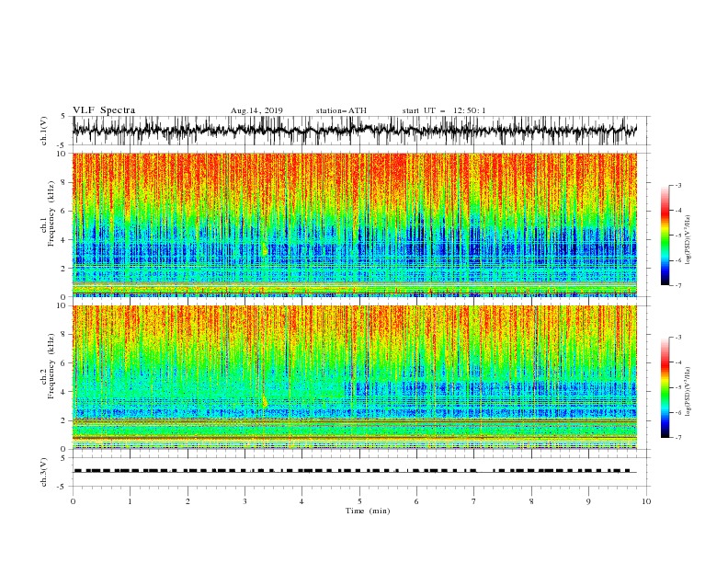The height and width of the screenshot is (563, 728).
Task: Click the ch.1(V) waveform axis label
Action: [x=44, y=131]
